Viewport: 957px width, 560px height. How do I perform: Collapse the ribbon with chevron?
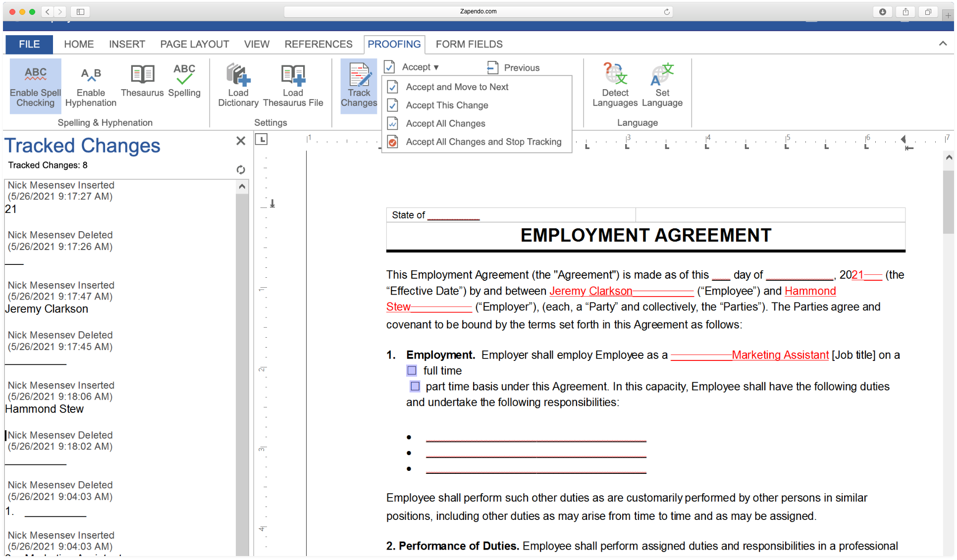pos(943,44)
